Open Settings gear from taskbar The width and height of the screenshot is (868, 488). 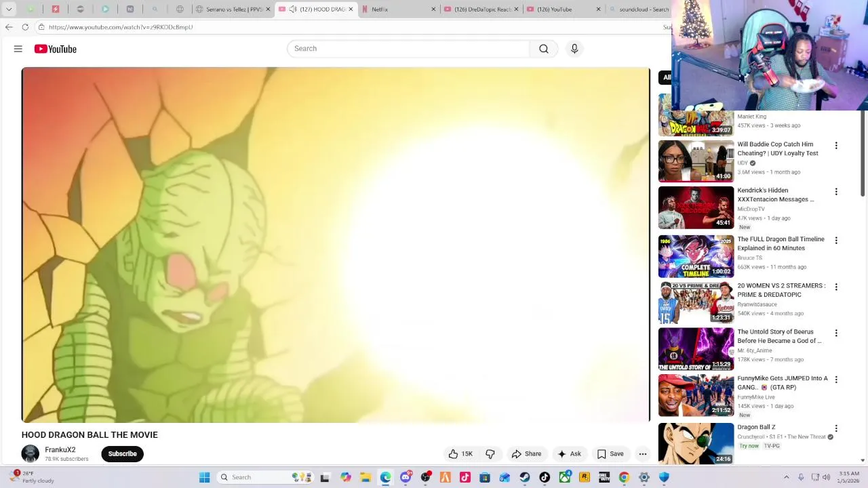click(x=644, y=477)
